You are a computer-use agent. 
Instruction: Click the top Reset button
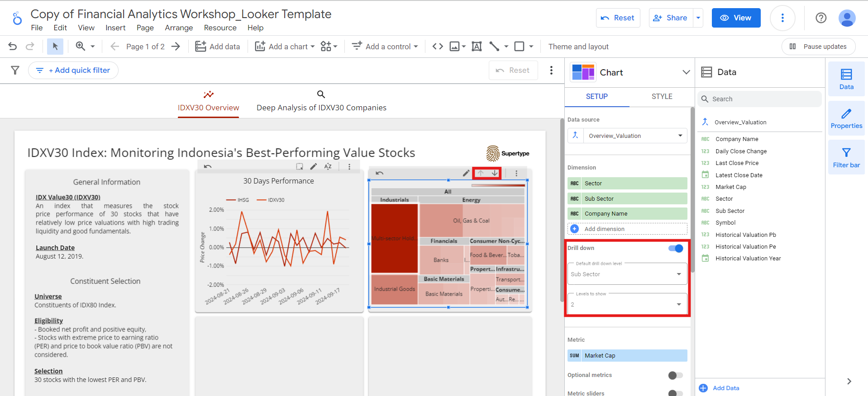tap(618, 18)
